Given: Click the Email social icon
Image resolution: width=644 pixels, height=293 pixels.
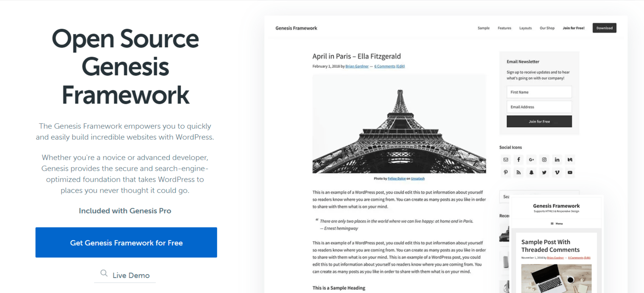Looking at the screenshot, I should (506, 160).
